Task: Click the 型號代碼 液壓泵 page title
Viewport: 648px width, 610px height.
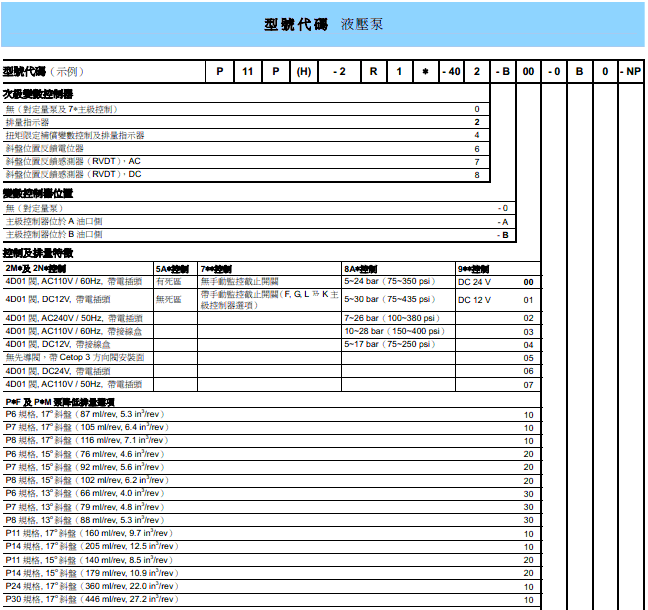Action: click(323, 23)
